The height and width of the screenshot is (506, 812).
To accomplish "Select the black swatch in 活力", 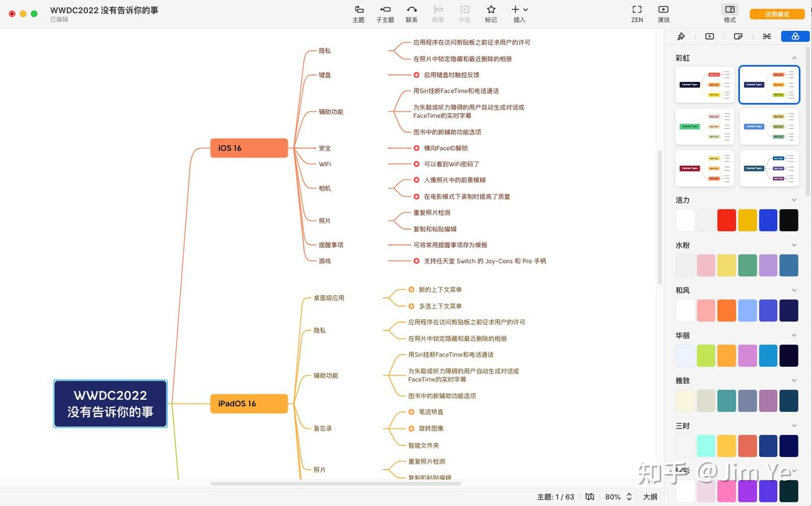I will [789, 220].
